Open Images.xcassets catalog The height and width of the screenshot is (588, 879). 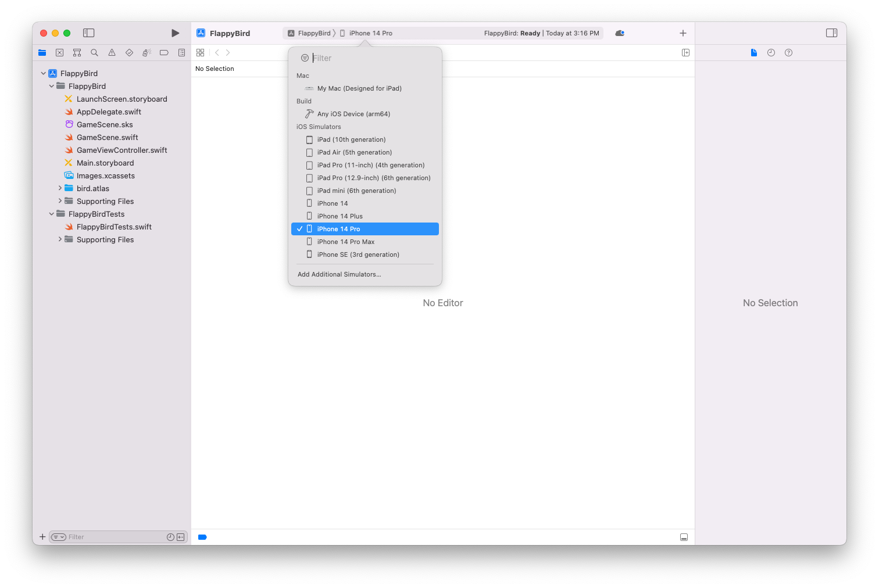pyautogui.click(x=99, y=175)
